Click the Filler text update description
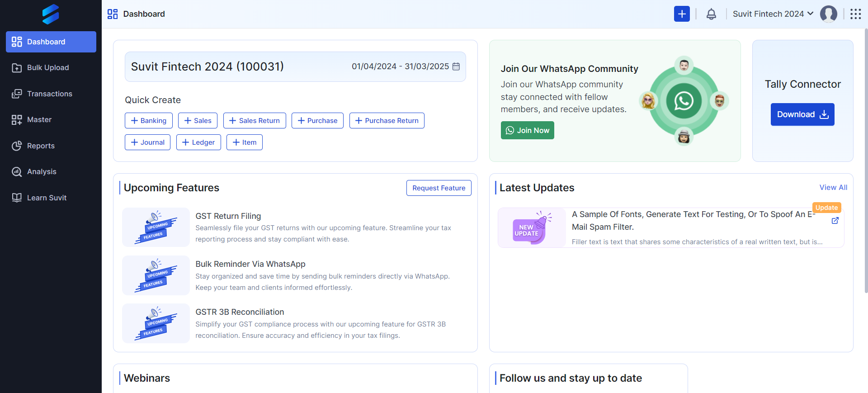 point(697,242)
